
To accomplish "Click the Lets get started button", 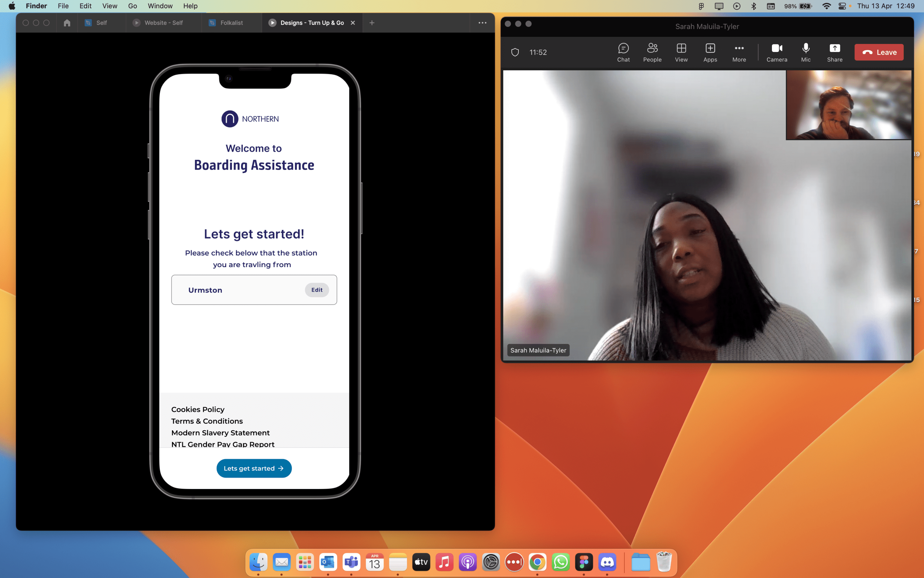I will pos(254,468).
